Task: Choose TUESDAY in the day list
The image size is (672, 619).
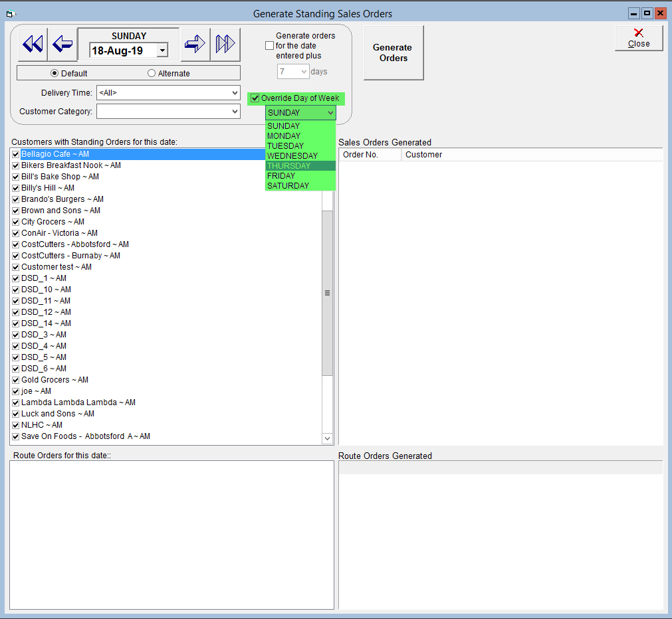Action: point(300,146)
